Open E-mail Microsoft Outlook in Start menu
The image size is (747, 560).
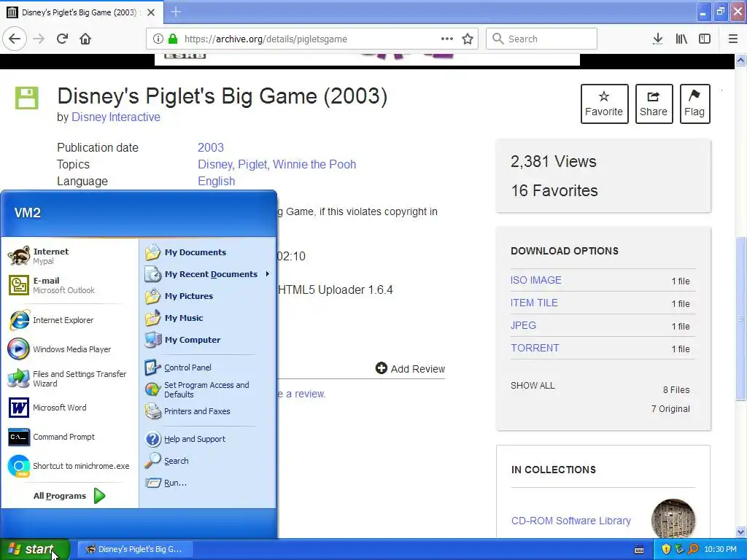click(69, 285)
